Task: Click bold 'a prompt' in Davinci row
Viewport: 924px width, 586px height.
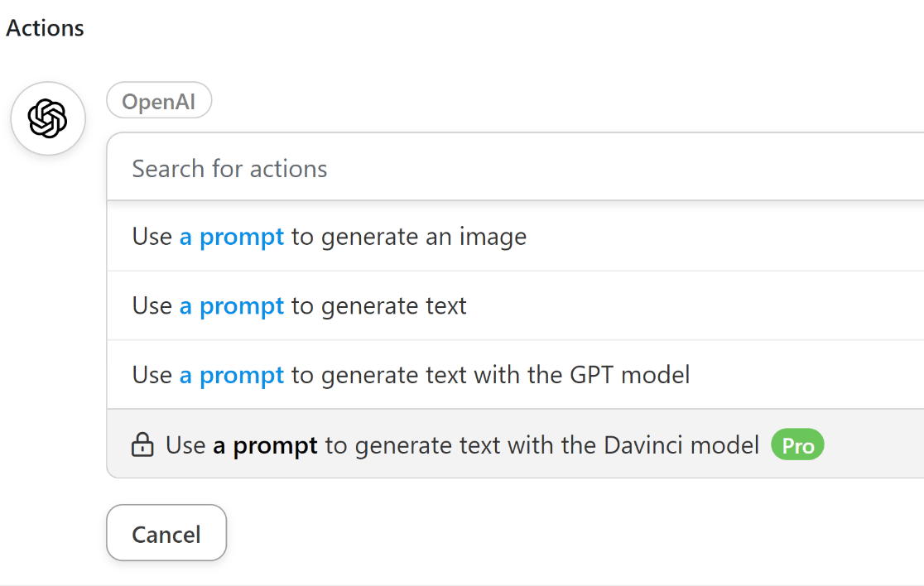Action: tap(265, 445)
